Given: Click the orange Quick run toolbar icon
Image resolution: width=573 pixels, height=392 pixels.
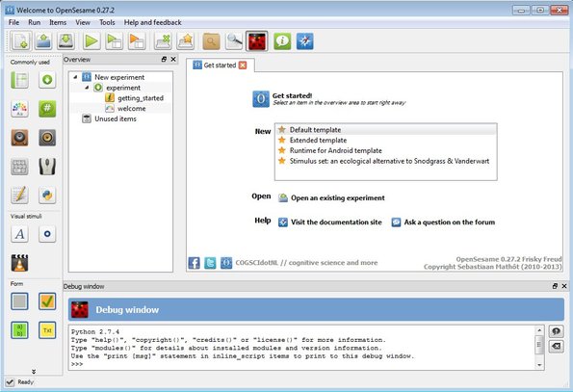Looking at the screenshot, I should (137, 40).
